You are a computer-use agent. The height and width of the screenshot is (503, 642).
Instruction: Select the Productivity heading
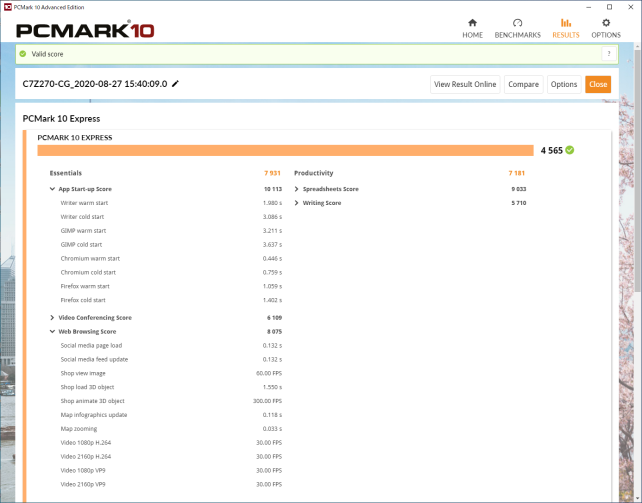coord(314,173)
